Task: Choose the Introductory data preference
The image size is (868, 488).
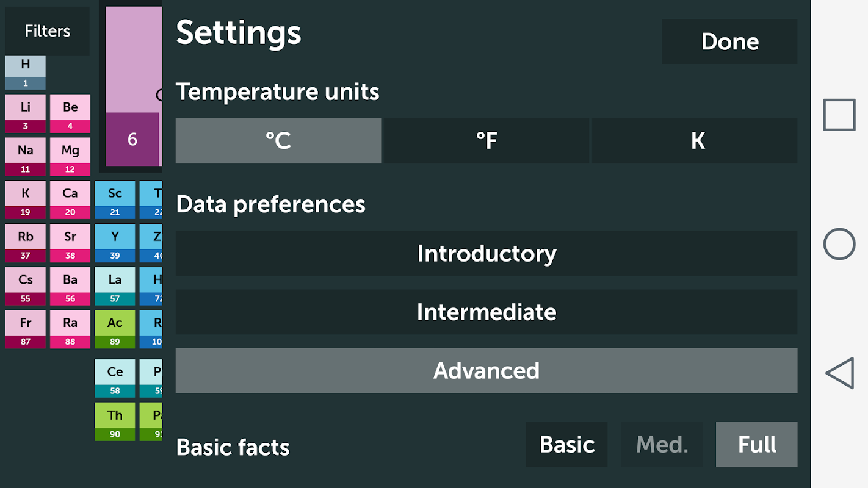Action: click(x=486, y=253)
